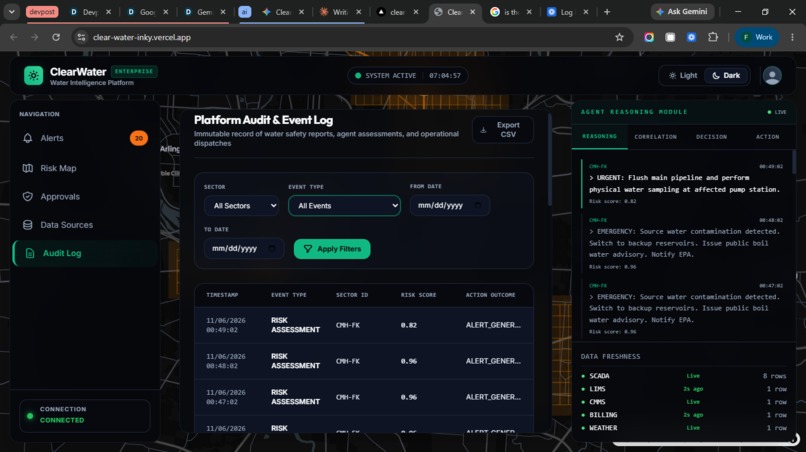
Task: Switch to the Reasoning tab
Action: click(x=599, y=136)
